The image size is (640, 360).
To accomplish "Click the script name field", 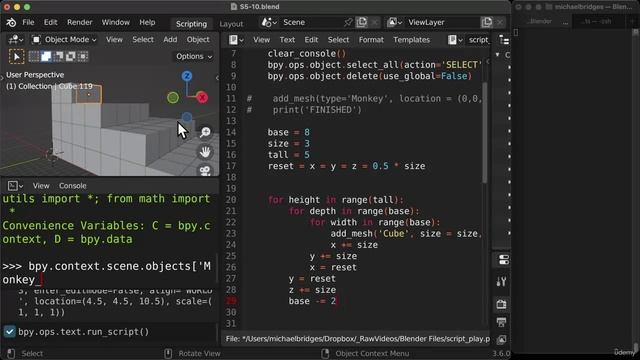I will [478, 40].
